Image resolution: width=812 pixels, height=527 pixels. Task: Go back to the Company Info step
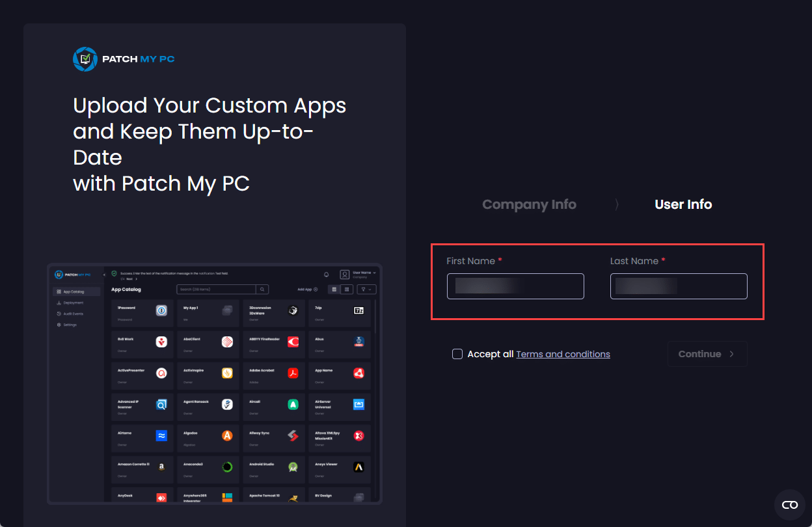click(x=529, y=204)
